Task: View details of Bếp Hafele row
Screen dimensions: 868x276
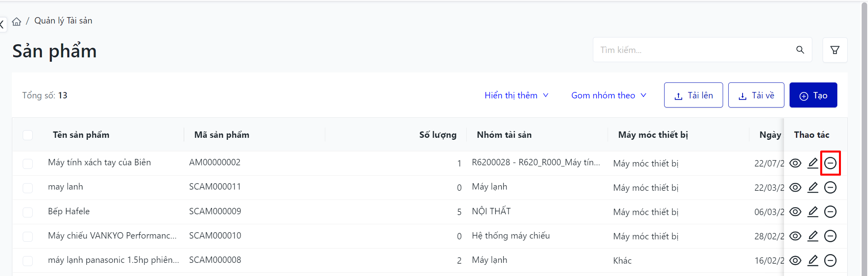Action: point(795,212)
